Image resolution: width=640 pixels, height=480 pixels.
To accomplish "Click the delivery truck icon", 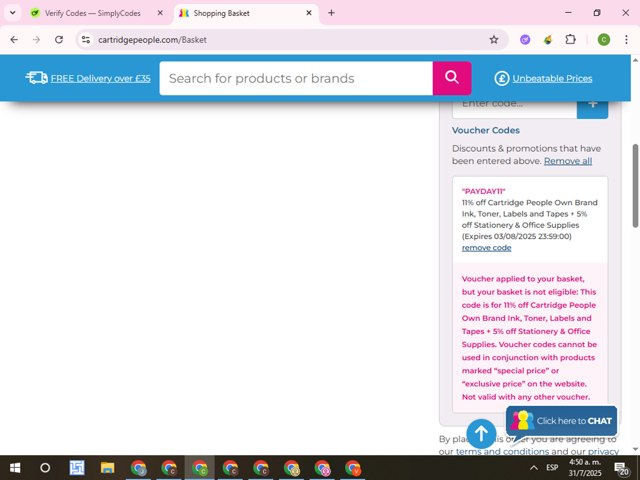I will tap(37, 78).
